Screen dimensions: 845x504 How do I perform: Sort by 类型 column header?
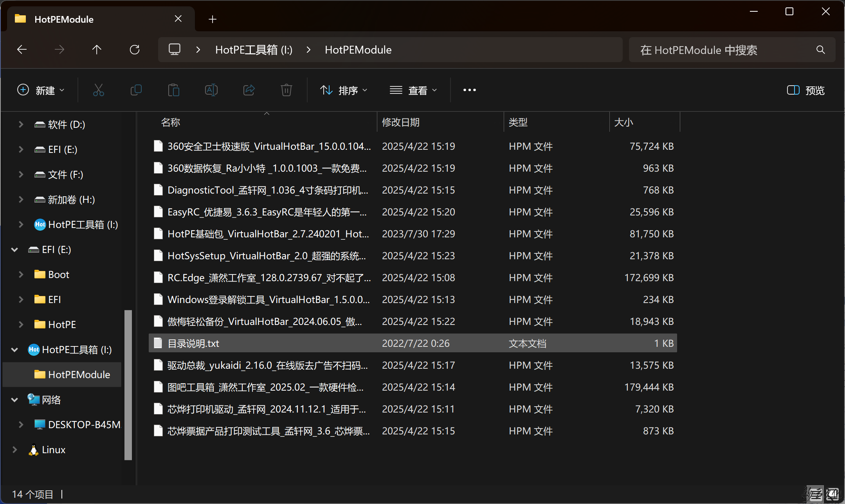[x=557, y=122]
